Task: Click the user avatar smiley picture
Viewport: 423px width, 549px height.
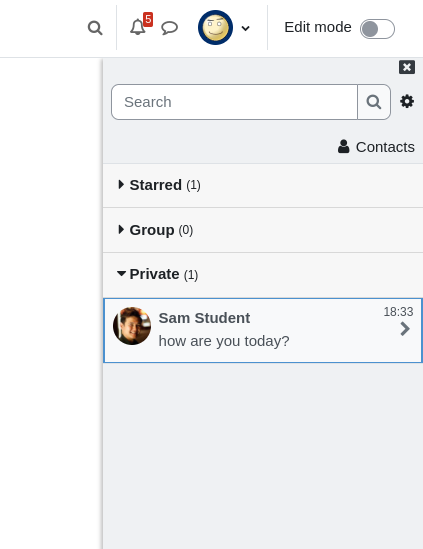Action: 215,27
